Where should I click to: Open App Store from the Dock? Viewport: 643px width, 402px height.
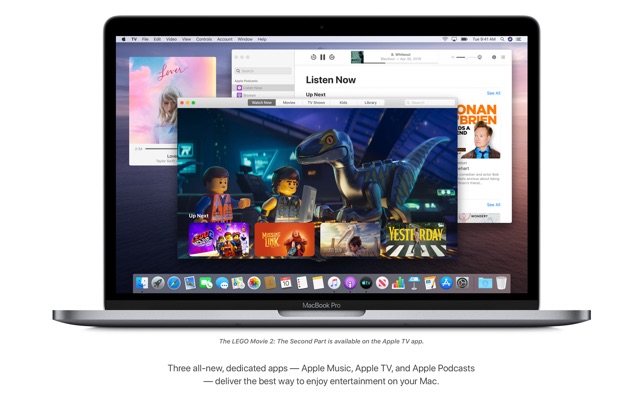tap(446, 283)
